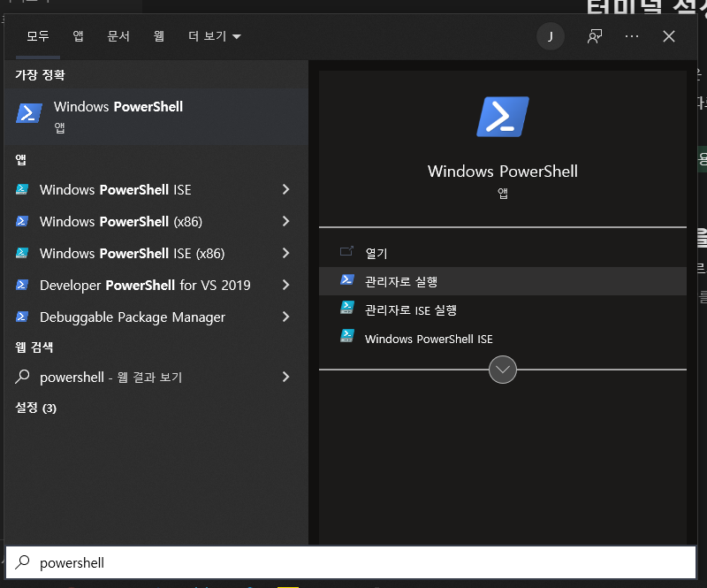Click the 웹 검색 section heading
Image resolution: width=707 pixels, height=588 pixels.
click(34, 347)
